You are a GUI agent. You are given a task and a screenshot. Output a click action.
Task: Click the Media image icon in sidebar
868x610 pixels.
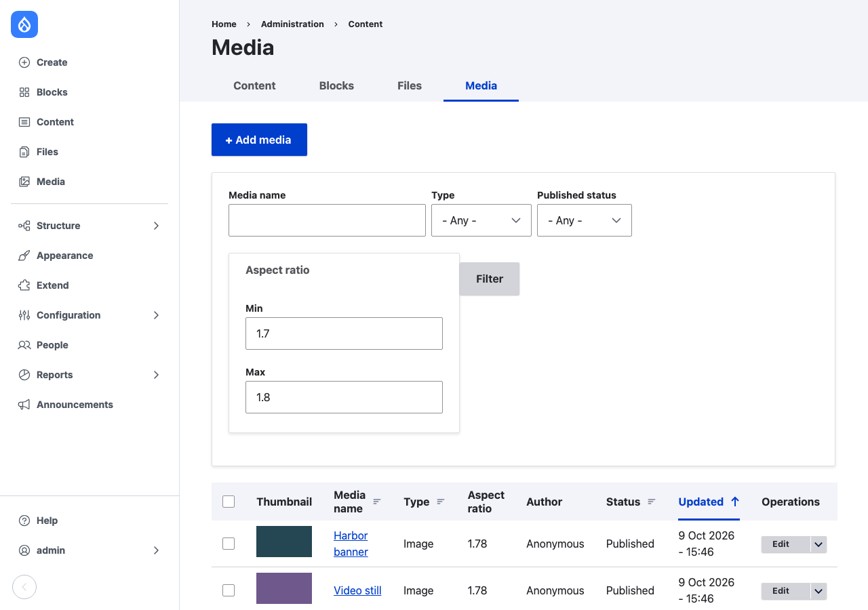coord(24,182)
